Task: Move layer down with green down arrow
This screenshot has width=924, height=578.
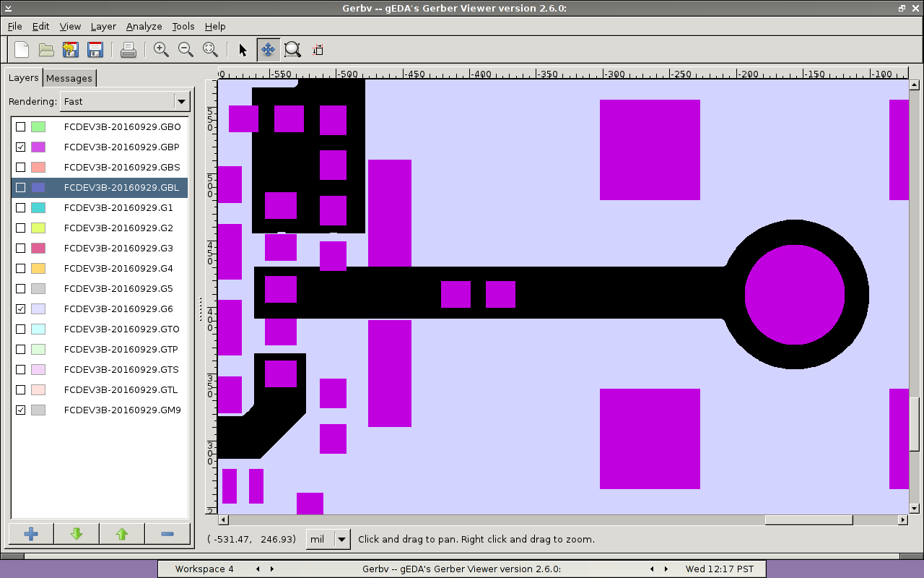Action: tap(77, 534)
